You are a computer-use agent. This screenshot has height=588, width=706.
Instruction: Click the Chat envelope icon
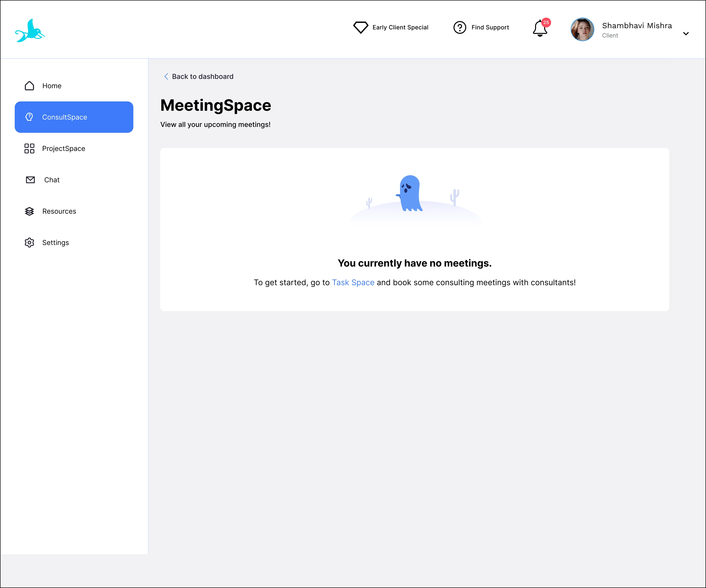30,180
